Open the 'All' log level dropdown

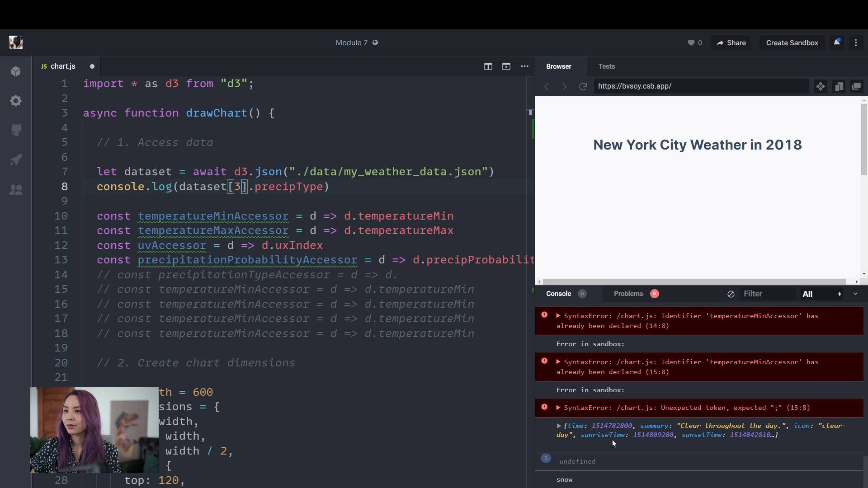[x=821, y=294]
